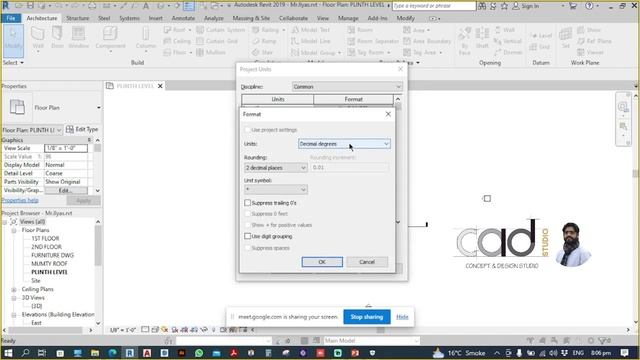
Task: Select the Roof tool
Action: [178, 30]
